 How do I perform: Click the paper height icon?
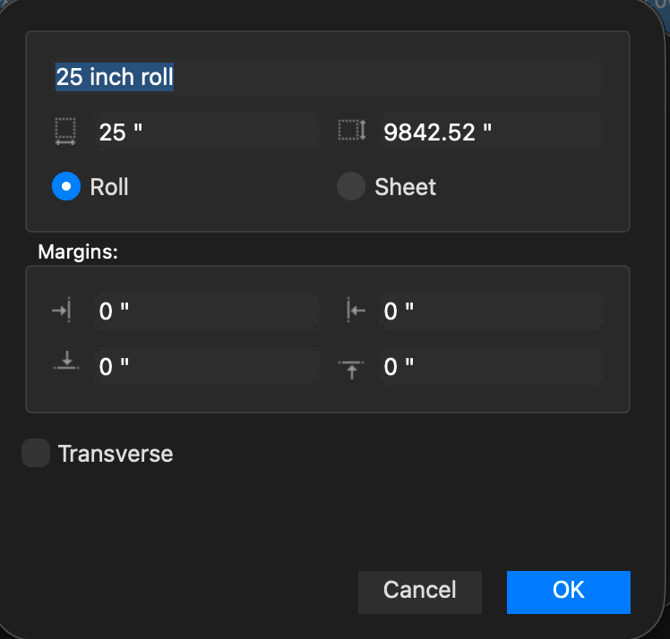[352, 132]
